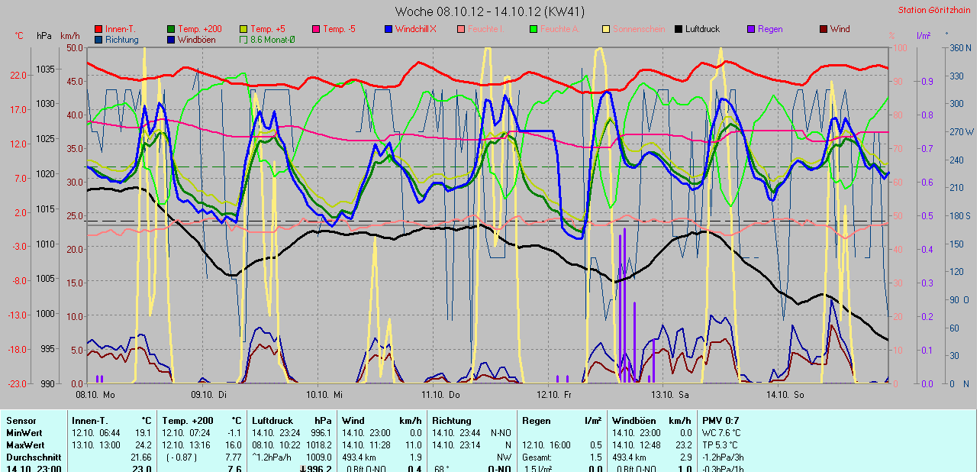Viewport: 980px width, 472px height.
Task: Click the Sensor header in the table
Action: click(21, 421)
